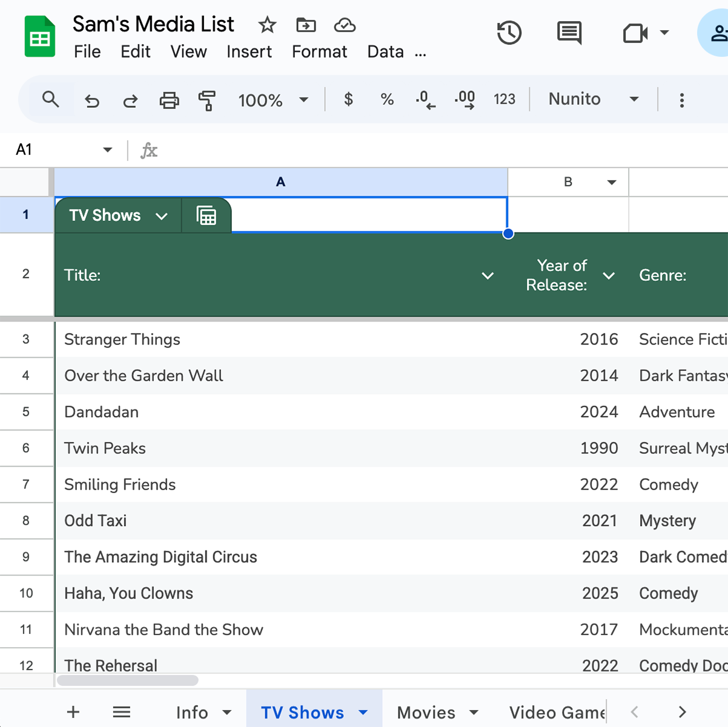Switch to the Movies sheet
The height and width of the screenshot is (727, 728).
tap(426, 712)
